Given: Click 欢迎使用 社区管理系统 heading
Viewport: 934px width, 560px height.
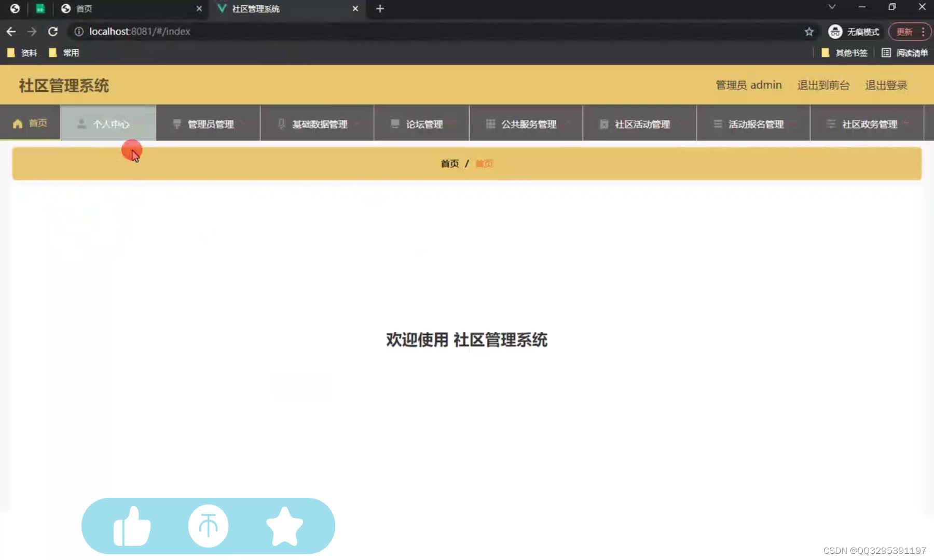Looking at the screenshot, I should pos(466,340).
